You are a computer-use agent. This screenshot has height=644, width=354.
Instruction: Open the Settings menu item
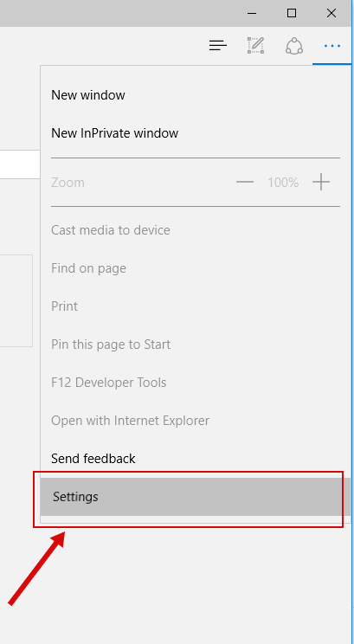click(192, 497)
